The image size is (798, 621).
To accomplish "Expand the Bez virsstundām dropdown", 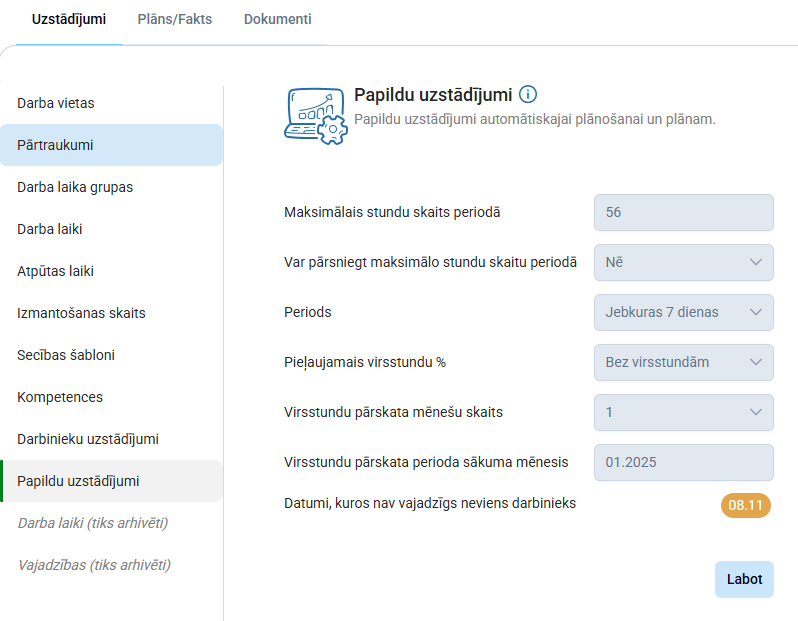I will (x=683, y=362).
